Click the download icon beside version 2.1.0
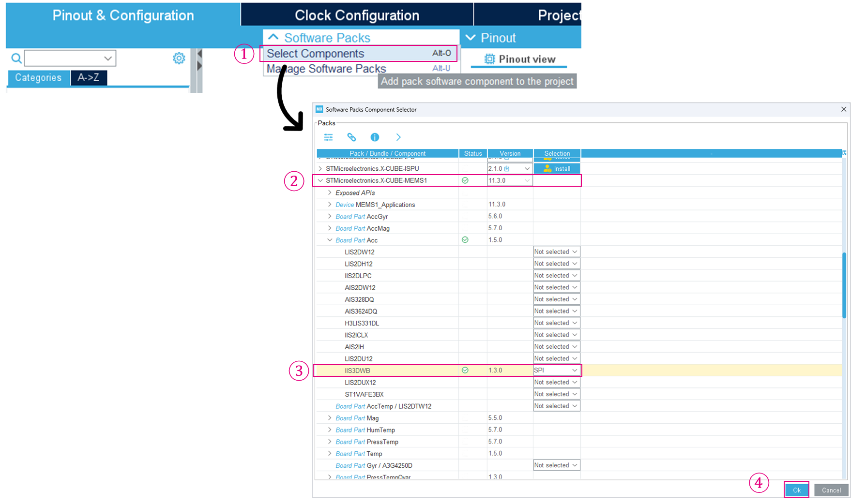Image resolution: width=851 pixels, height=504 pixels. [507, 169]
